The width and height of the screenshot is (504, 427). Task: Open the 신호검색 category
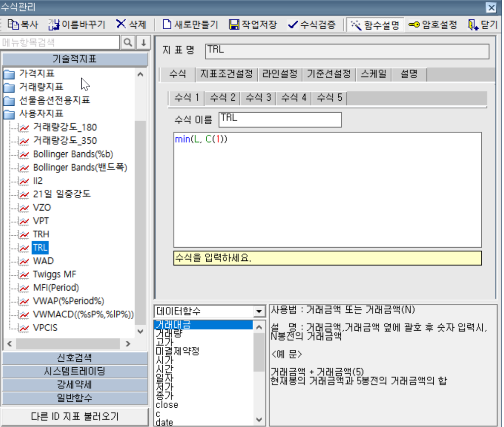click(75, 358)
